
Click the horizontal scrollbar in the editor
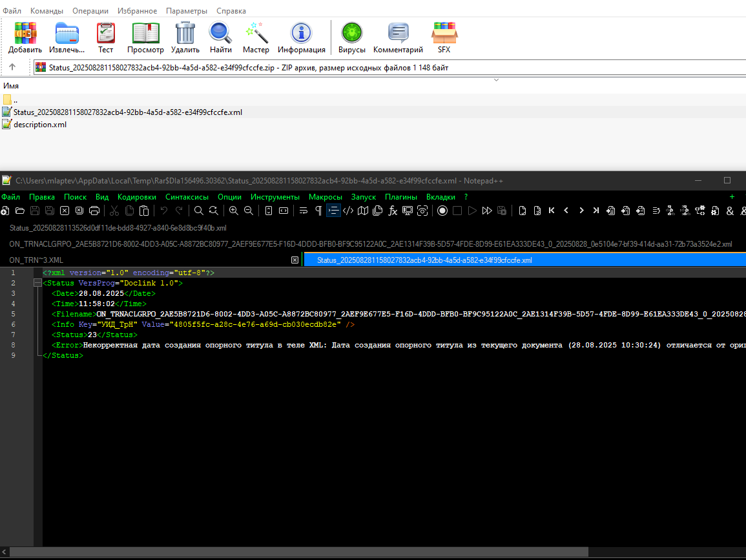[299, 552]
